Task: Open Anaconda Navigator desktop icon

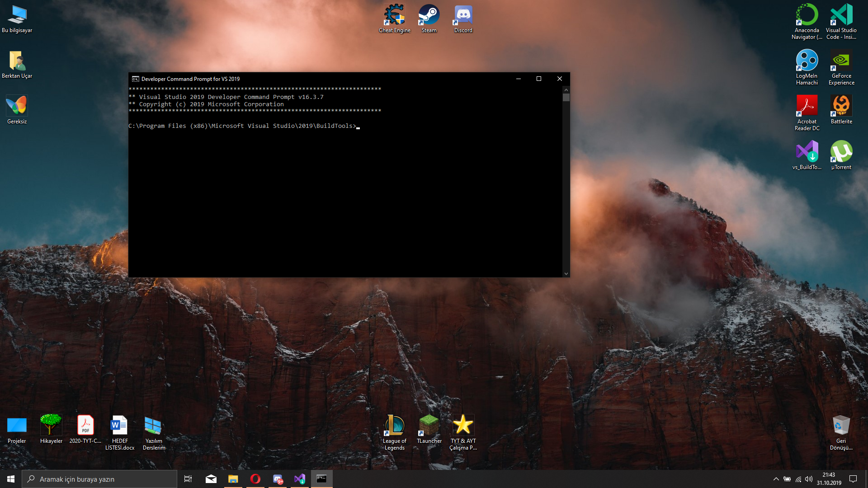Action: tap(807, 20)
